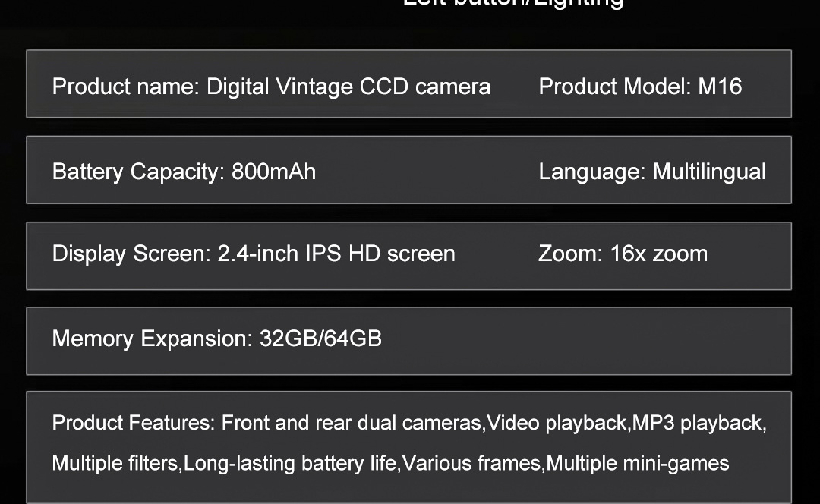Image resolution: width=820 pixels, height=504 pixels.
Task: Click the 'Zoom: 16x zoom' spec
Action: coord(623,254)
